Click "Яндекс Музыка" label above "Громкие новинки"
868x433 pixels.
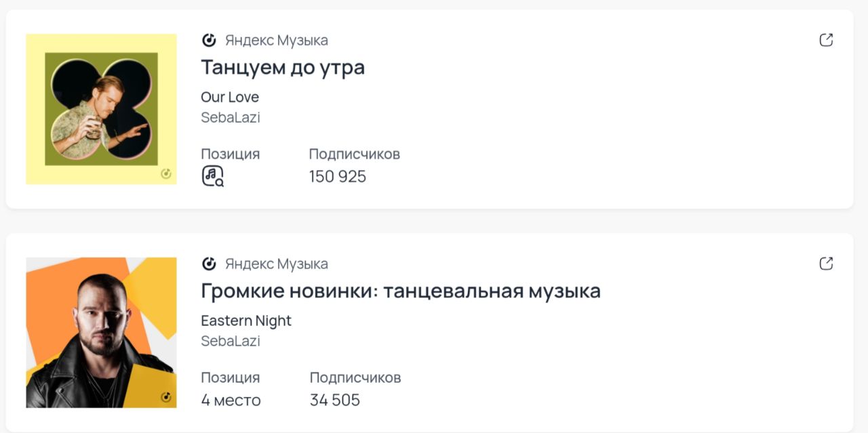pos(277,264)
